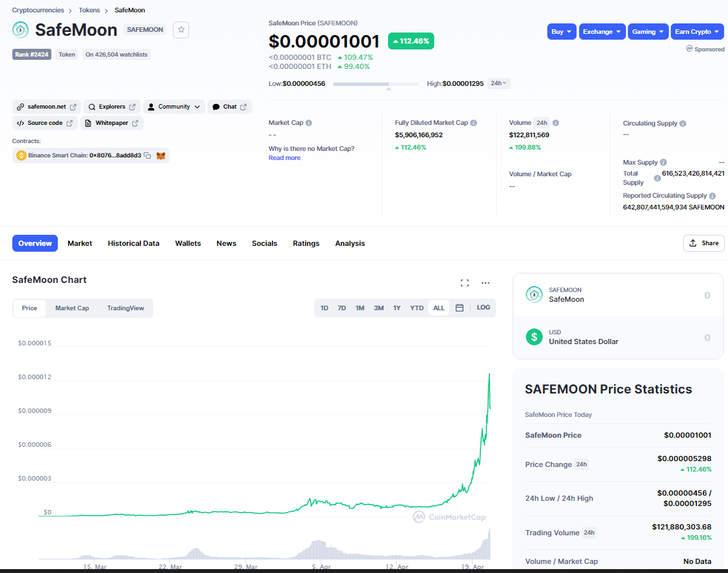Set chart range to 1M

tap(360, 308)
